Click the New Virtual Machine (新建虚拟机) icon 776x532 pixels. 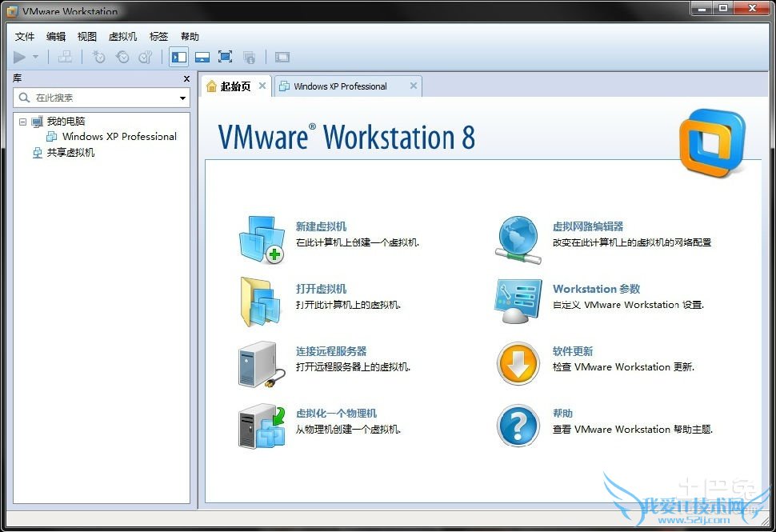click(262, 239)
